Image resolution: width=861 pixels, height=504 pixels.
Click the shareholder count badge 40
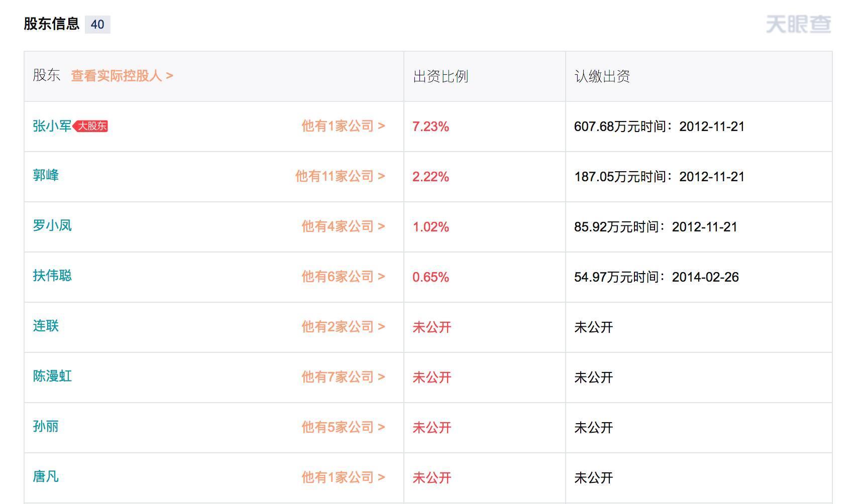[x=97, y=24]
